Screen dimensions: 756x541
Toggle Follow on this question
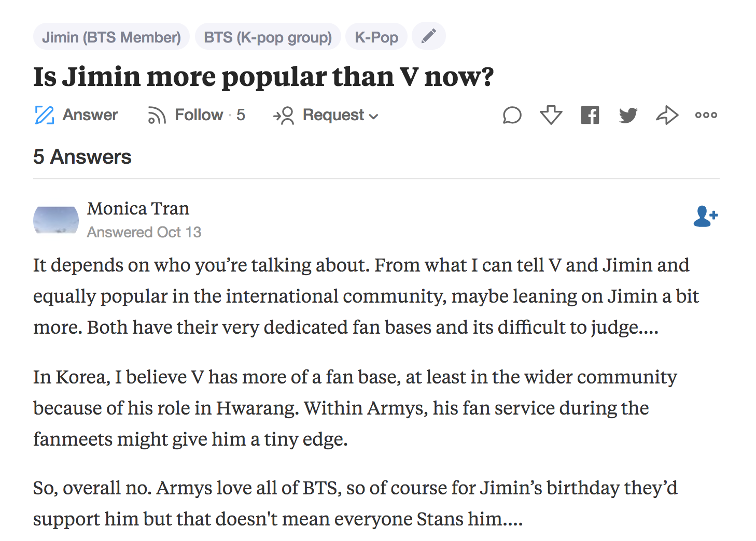(x=199, y=115)
